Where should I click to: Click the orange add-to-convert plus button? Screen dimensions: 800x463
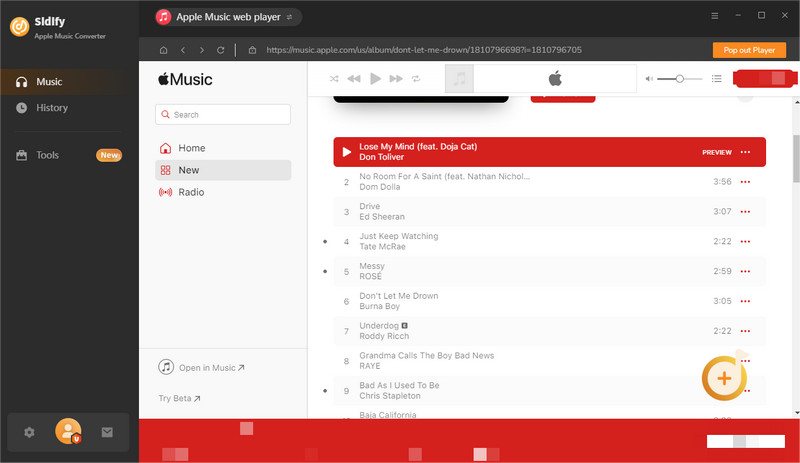[724, 378]
